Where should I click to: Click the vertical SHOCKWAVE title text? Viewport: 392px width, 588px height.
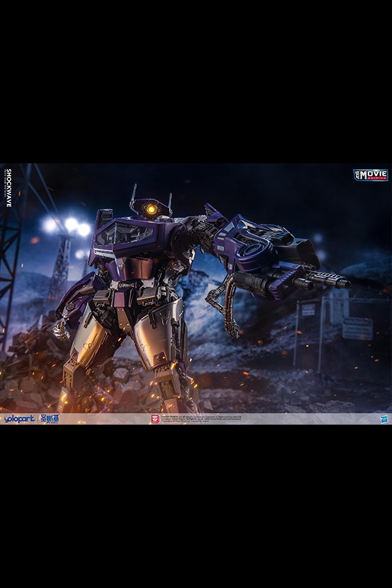[8, 188]
